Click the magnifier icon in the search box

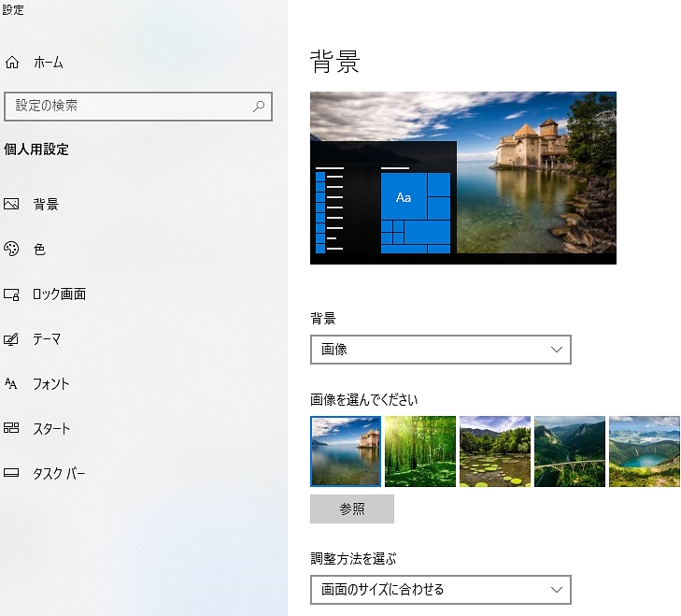point(259,106)
